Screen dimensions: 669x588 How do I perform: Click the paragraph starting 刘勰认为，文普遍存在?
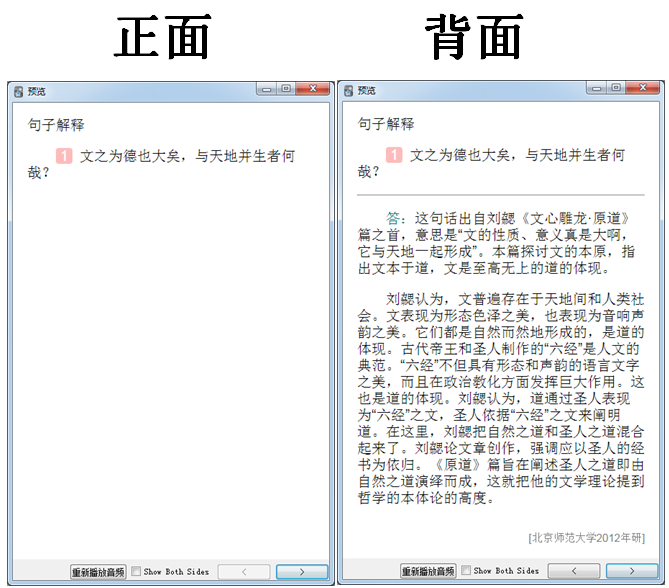pos(501,399)
